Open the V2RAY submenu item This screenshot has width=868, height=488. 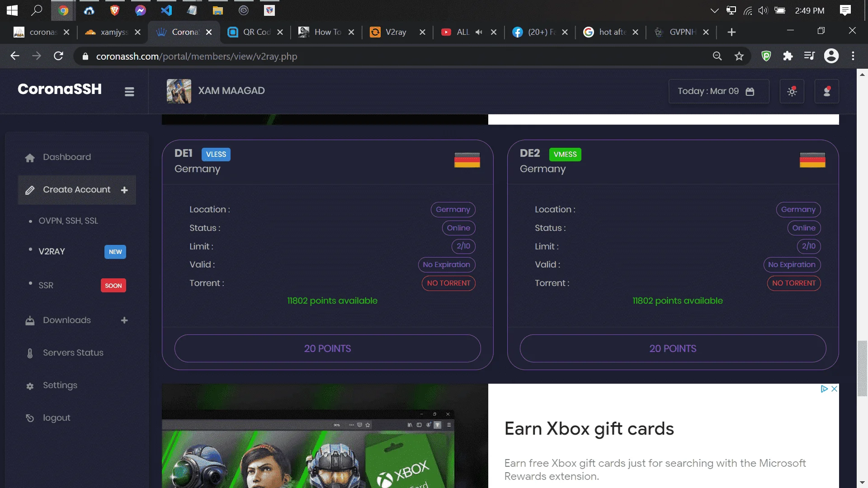(x=52, y=251)
